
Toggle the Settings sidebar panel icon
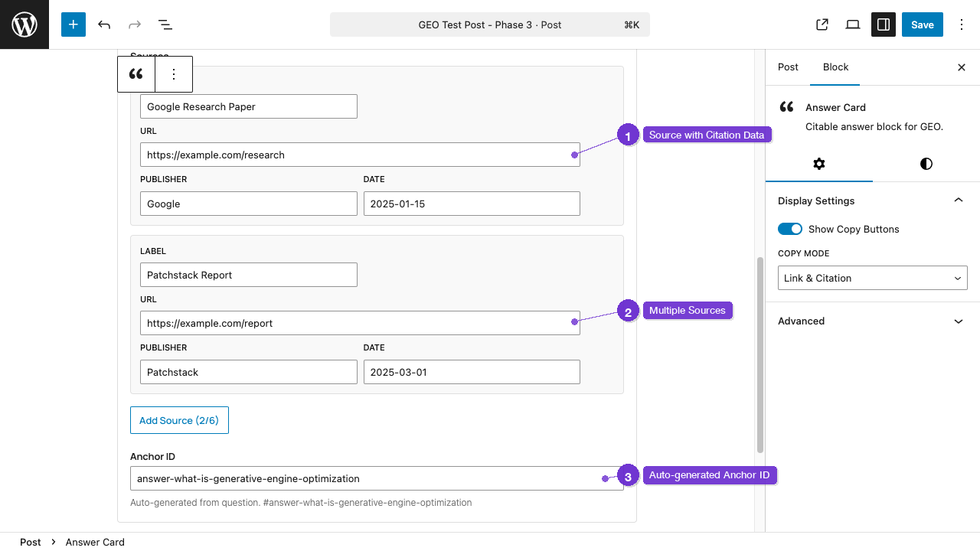point(883,24)
